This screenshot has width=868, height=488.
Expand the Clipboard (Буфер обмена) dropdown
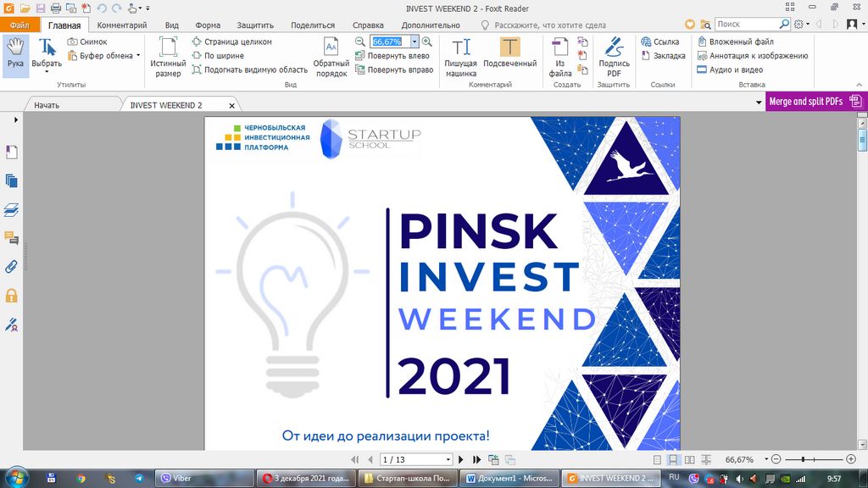[138, 56]
